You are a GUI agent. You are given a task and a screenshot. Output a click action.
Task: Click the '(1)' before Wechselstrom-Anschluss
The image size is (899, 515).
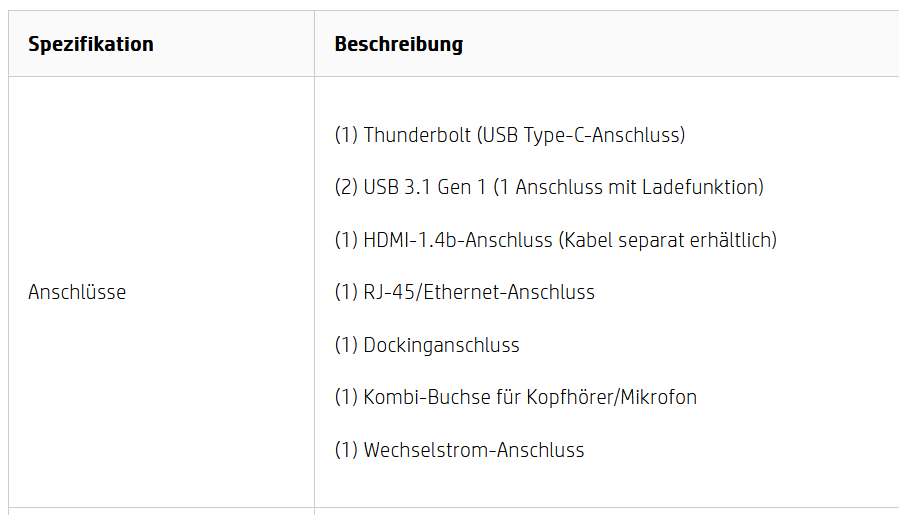tap(346, 450)
